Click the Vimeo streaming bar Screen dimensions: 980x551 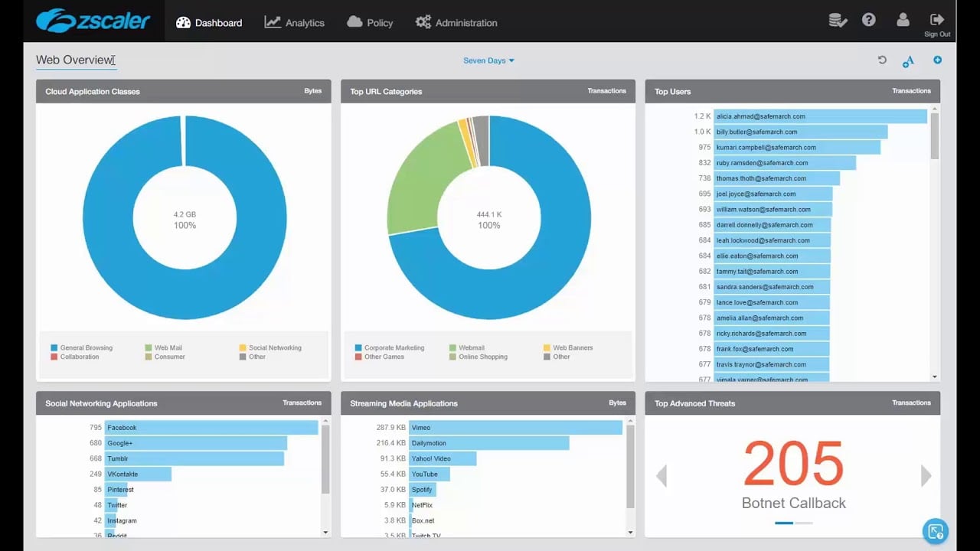(x=516, y=428)
